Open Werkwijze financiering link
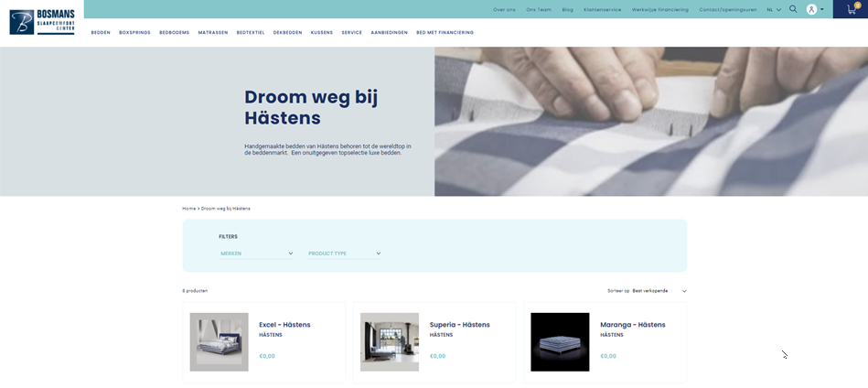The width and height of the screenshot is (868, 388). 660,10
